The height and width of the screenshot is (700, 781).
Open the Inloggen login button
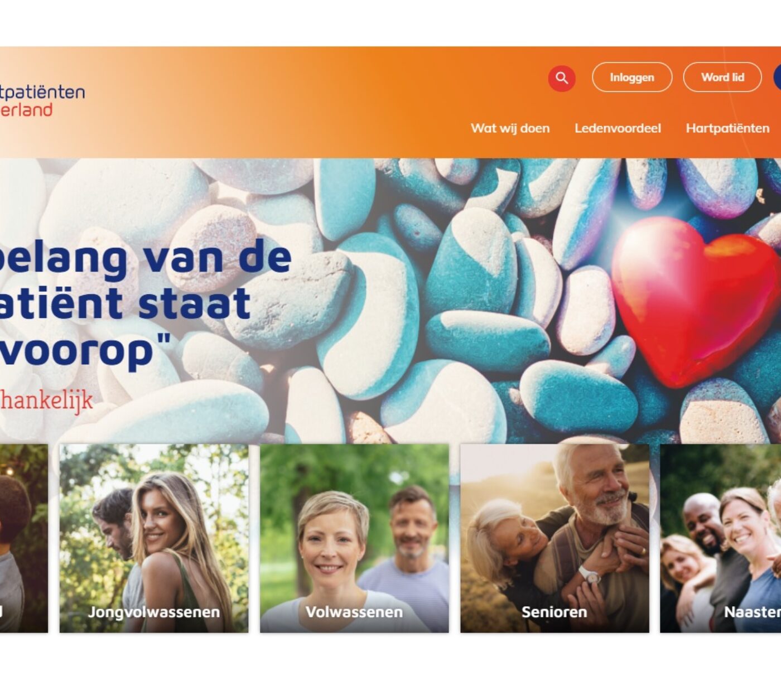(x=632, y=78)
